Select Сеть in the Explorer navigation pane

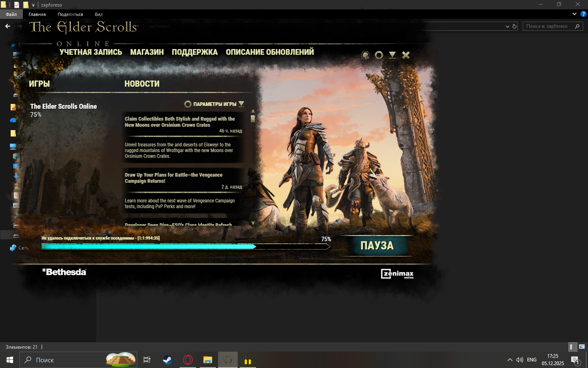(23, 248)
